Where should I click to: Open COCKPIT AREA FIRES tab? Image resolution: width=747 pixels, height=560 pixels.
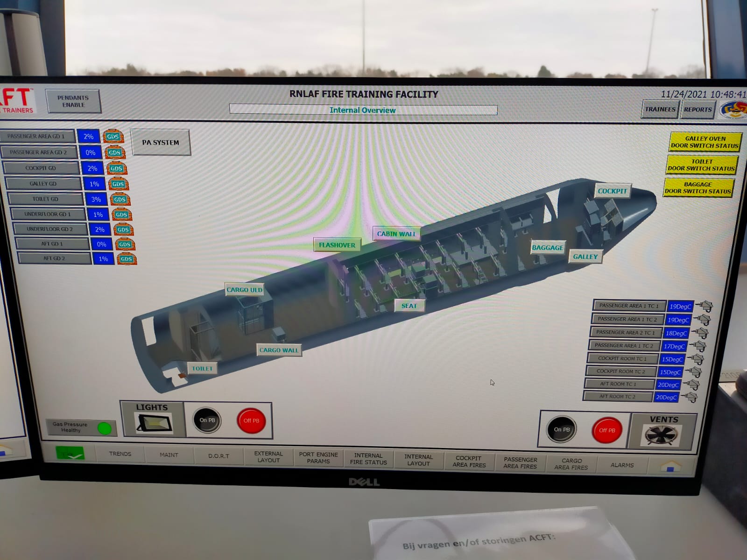click(469, 462)
